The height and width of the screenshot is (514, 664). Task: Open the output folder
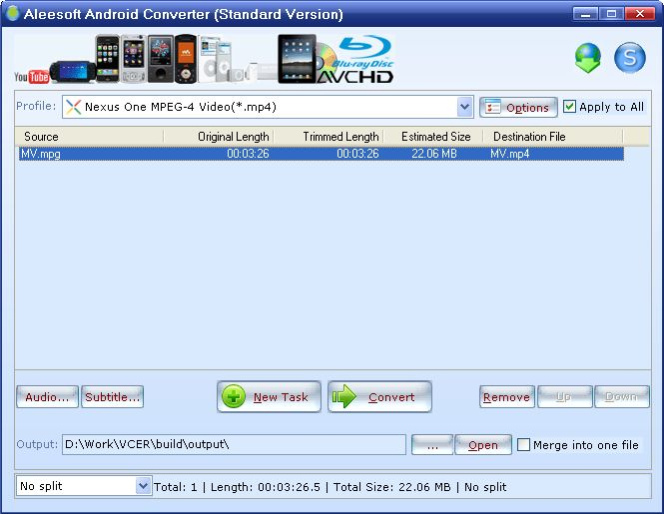click(483, 445)
